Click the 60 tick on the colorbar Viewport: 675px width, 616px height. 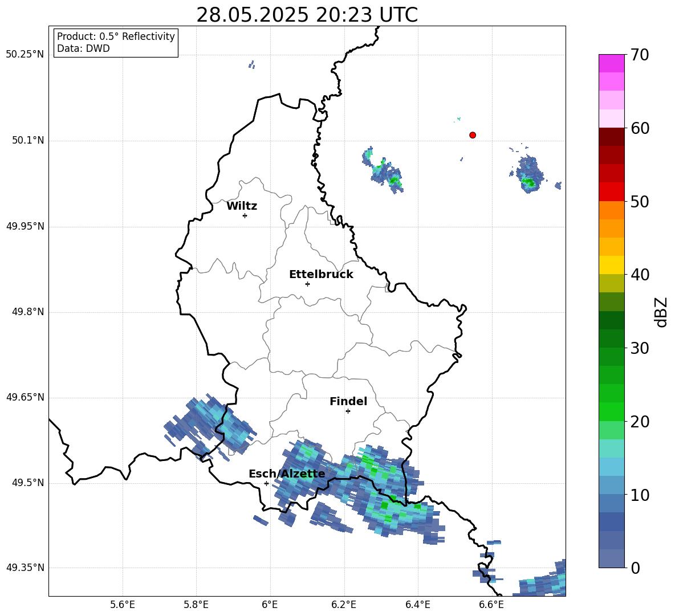pyautogui.click(x=640, y=128)
